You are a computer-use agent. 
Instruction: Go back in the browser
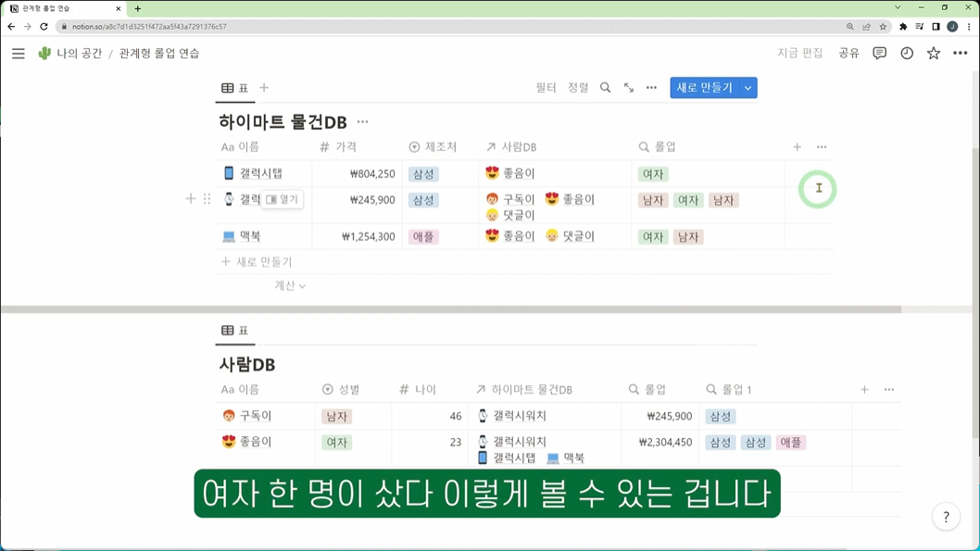point(11,26)
